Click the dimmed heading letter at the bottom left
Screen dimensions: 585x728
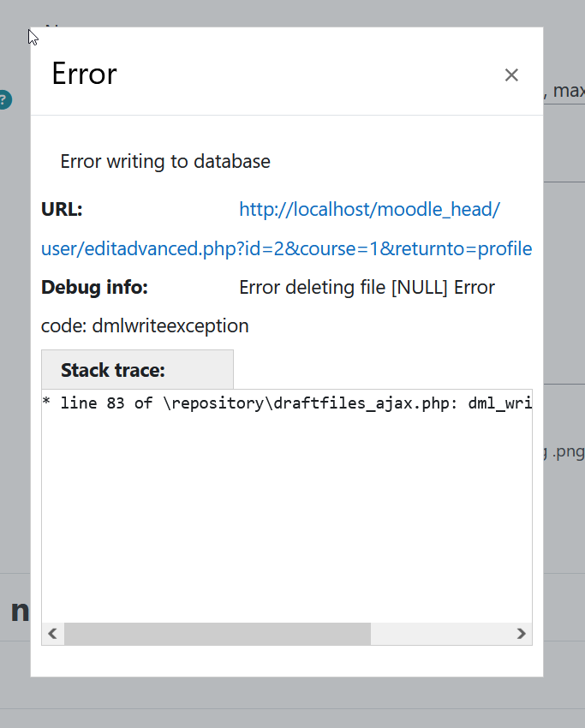20,611
